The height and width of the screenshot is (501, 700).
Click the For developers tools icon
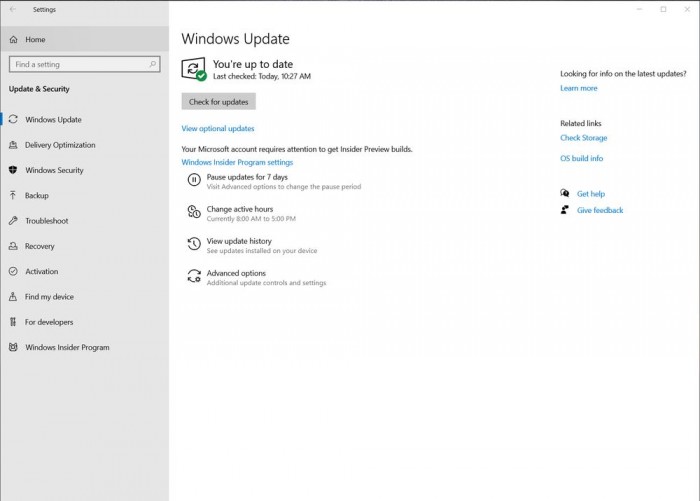point(13,321)
